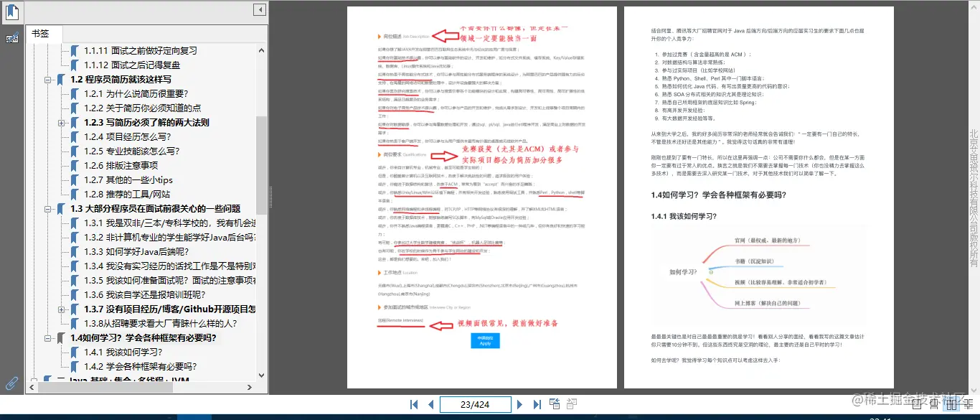
Task: Expand the 1.2.3 写简历必须了解的两大法则 node
Action: (62, 123)
